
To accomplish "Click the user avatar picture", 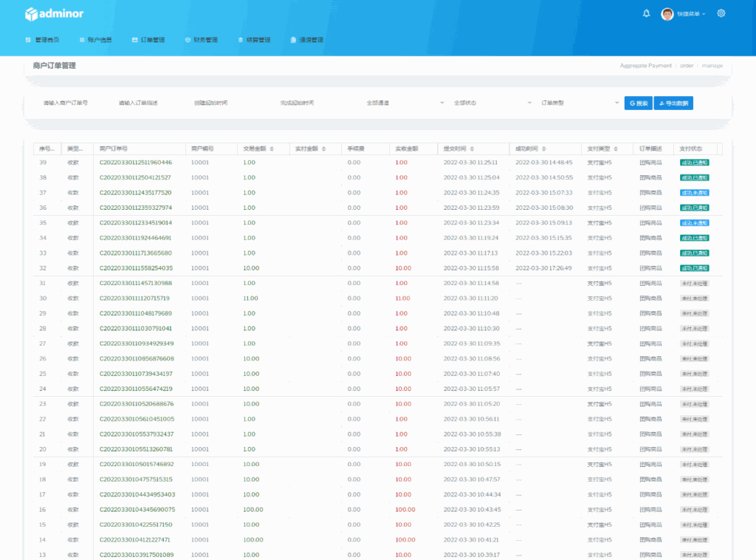I will coord(667,14).
